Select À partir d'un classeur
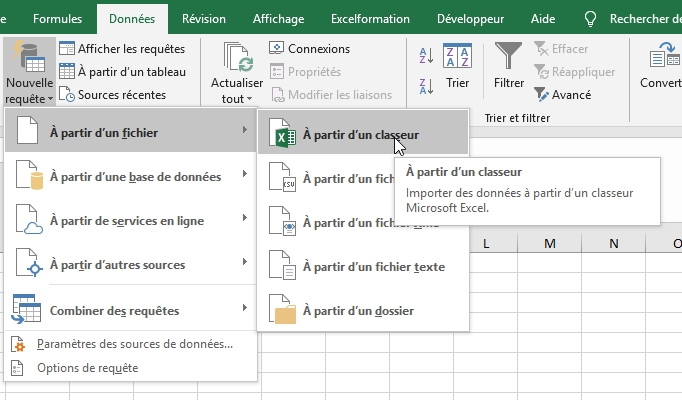 coord(363,133)
